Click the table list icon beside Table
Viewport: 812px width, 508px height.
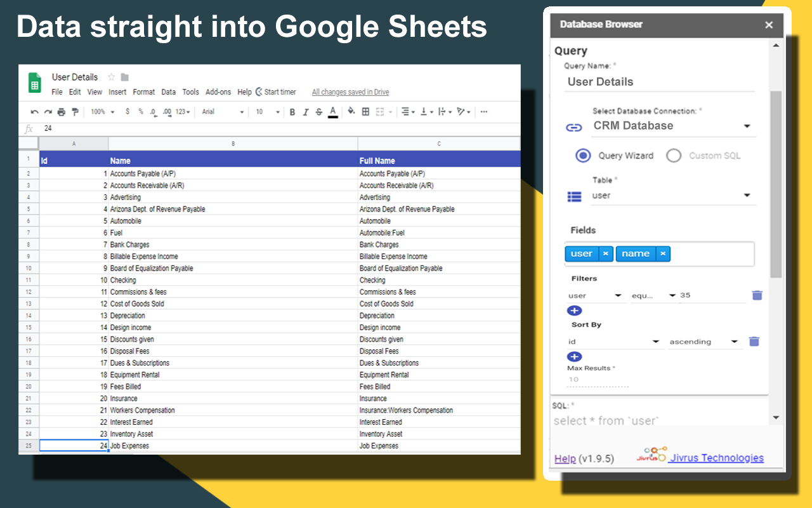click(x=574, y=196)
